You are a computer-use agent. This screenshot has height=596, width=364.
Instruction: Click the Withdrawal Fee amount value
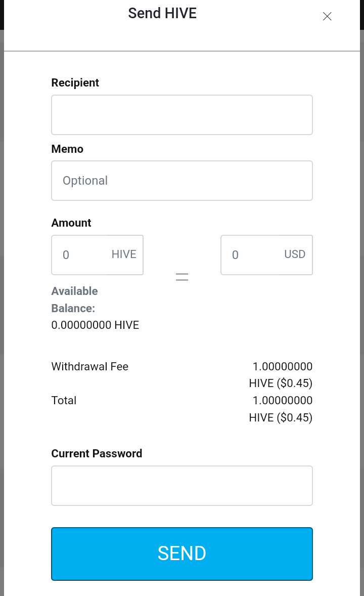tap(281, 375)
